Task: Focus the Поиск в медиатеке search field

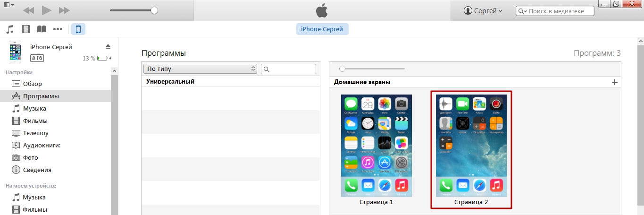Action: click(555, 11)
